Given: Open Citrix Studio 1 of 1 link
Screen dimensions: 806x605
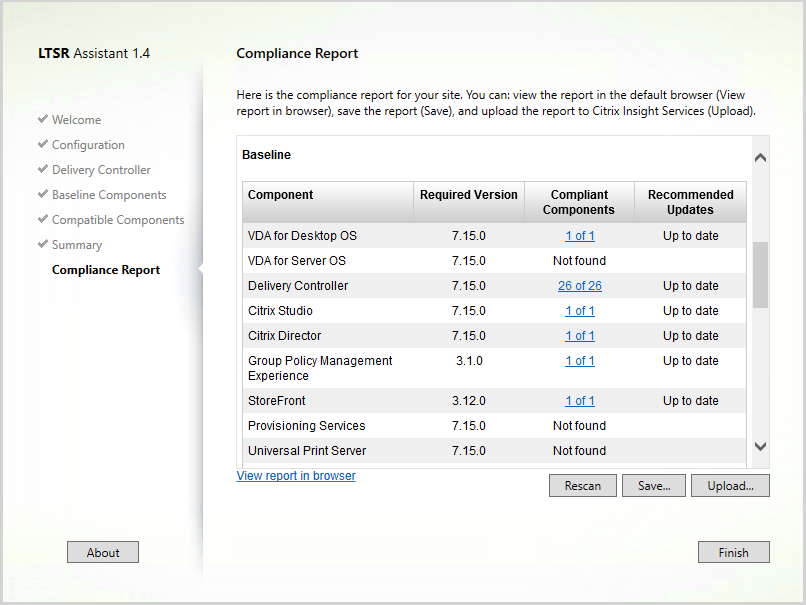Looking at the screenshot, I should coord(580,311).
